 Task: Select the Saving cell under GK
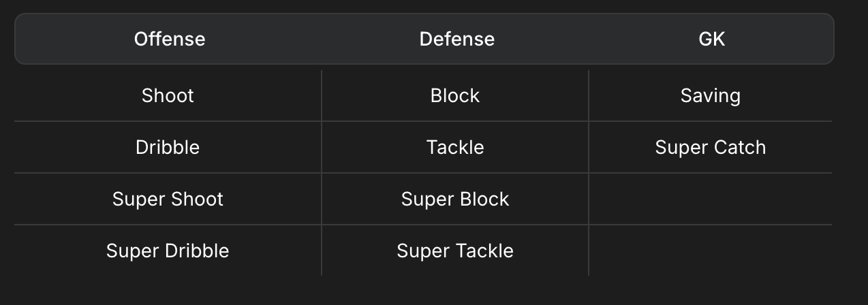tap(710, 96)
